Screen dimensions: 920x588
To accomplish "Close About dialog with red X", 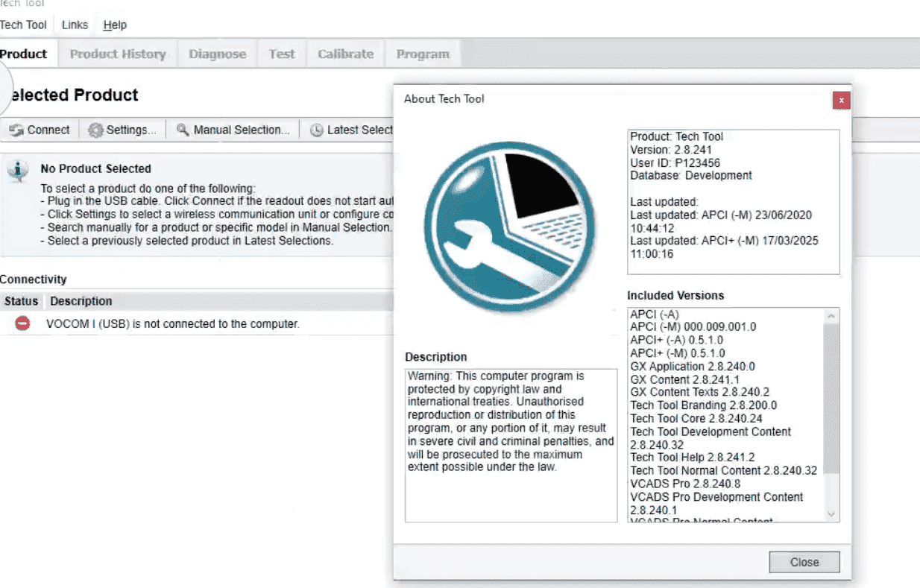I will [x=841, y=100].
